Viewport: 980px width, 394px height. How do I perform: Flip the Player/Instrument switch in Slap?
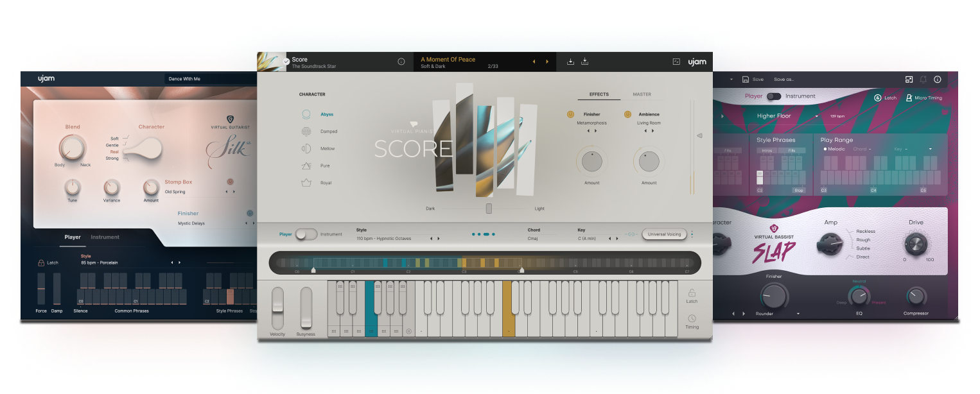[774, 96]
